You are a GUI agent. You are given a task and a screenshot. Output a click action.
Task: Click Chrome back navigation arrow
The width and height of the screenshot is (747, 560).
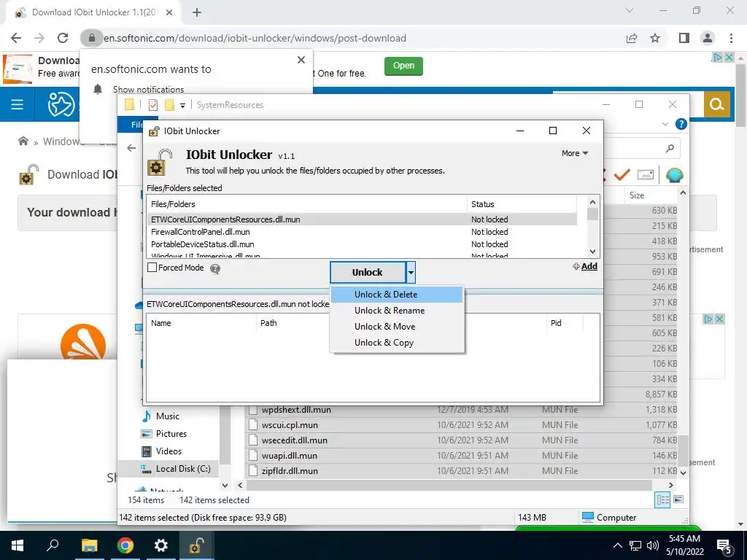click(x=16, y=38)
